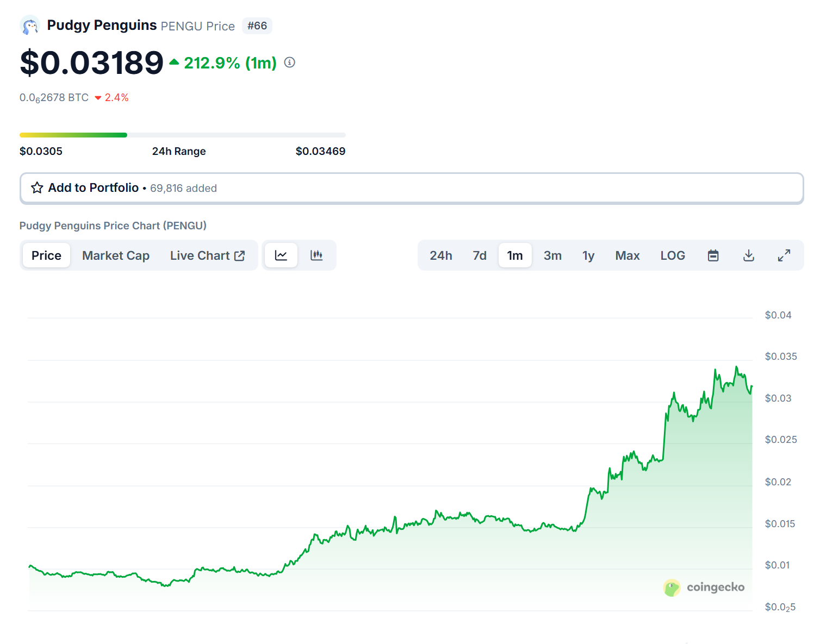Select the Market Cap tab
This screenshot has height=644, width=814.
click(x=116, y=255)
